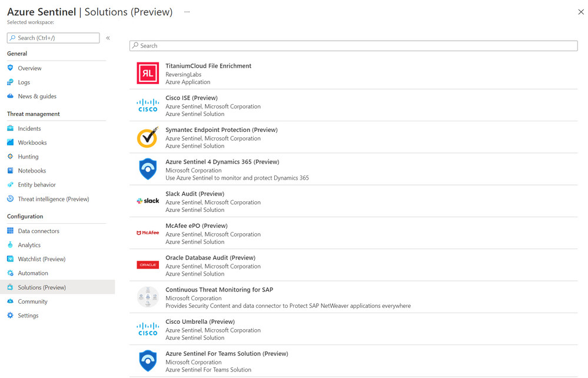Viewport: 588px width, 378px height.
Task: Open Cisco ISE (Preview) solution
Action: [191, 98]
